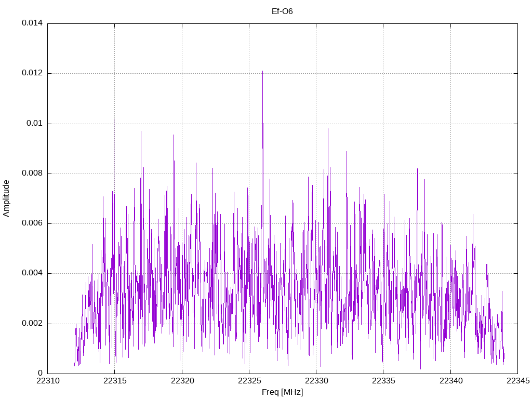
Task: Click y-axis tick label 0.004
Action: (32, 273)
